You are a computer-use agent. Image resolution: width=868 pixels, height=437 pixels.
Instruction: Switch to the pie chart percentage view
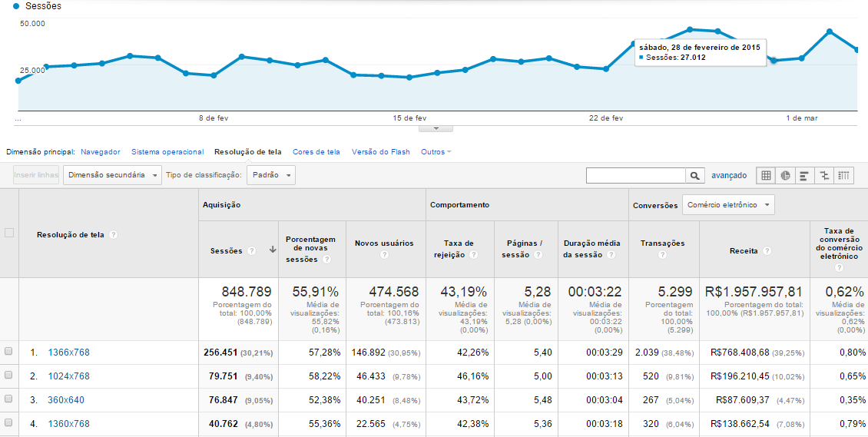click(786, 176)
